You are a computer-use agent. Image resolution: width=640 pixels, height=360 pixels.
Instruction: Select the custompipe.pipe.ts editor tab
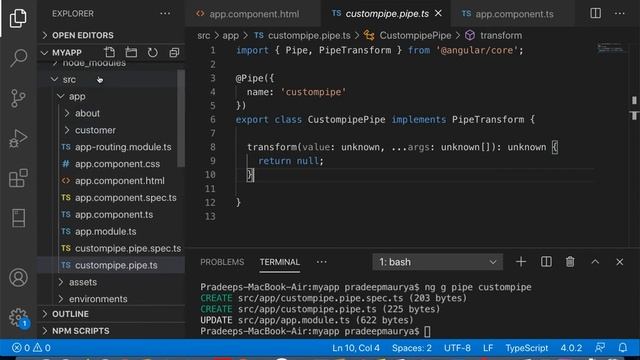387,13
